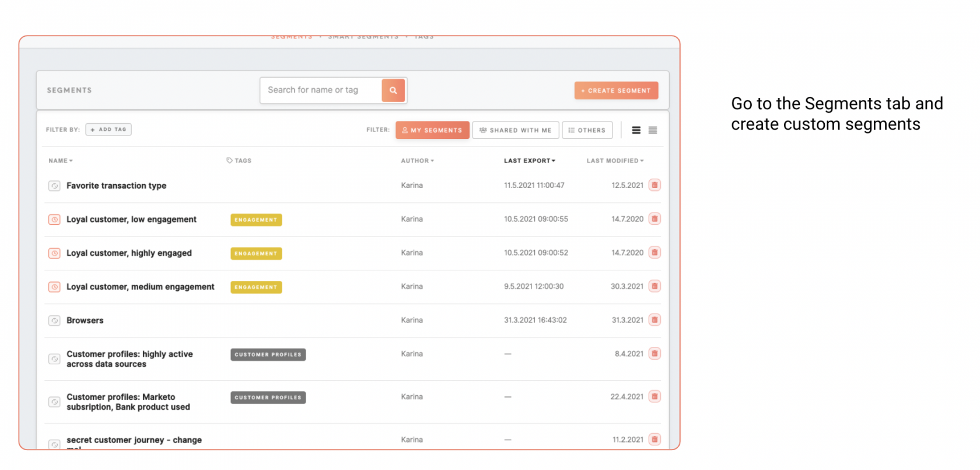
Task: Click Customer Profiles tag on highly active row
Action: coord(268,354)
